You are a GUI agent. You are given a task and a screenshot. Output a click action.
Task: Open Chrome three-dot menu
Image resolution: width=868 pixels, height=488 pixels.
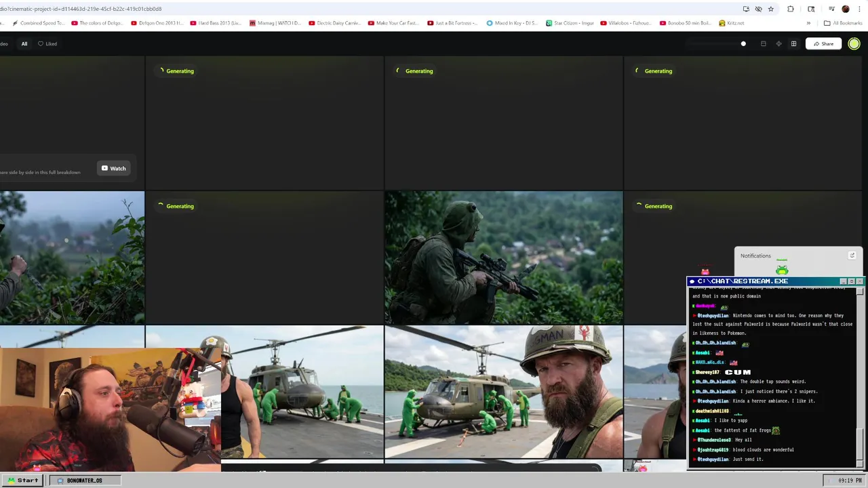point(859,9)
